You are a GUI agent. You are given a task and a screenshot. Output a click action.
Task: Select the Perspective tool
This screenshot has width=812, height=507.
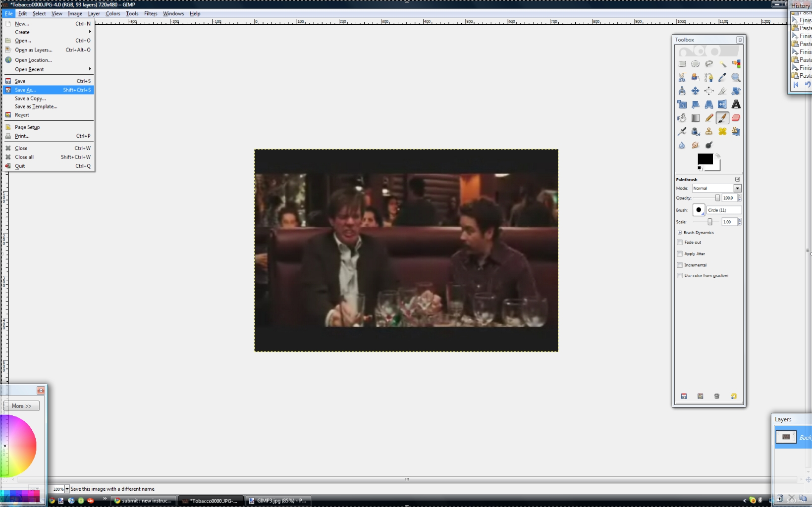tap(709, 104)
